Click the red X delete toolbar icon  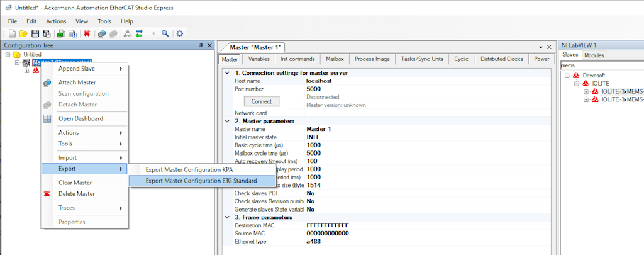87,34
